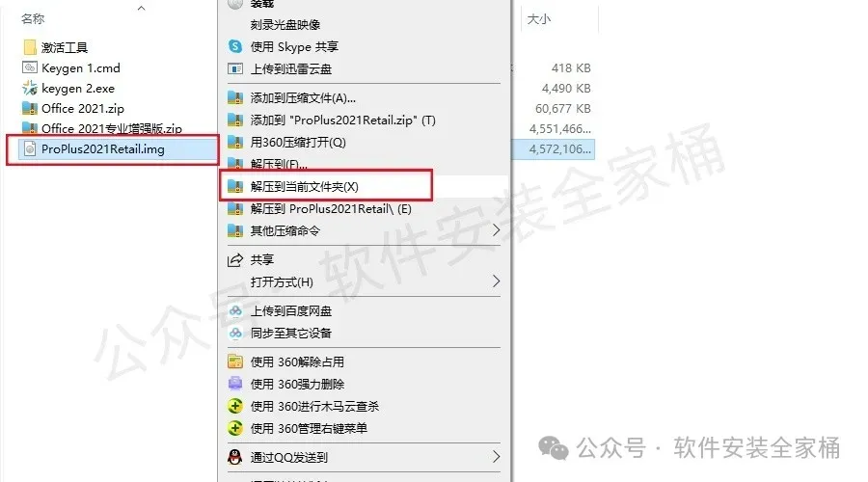Select the ProPlus2021Retail.img file
Image resolution: width=868 pixels, height=482 pixels.
coord(113,149)
